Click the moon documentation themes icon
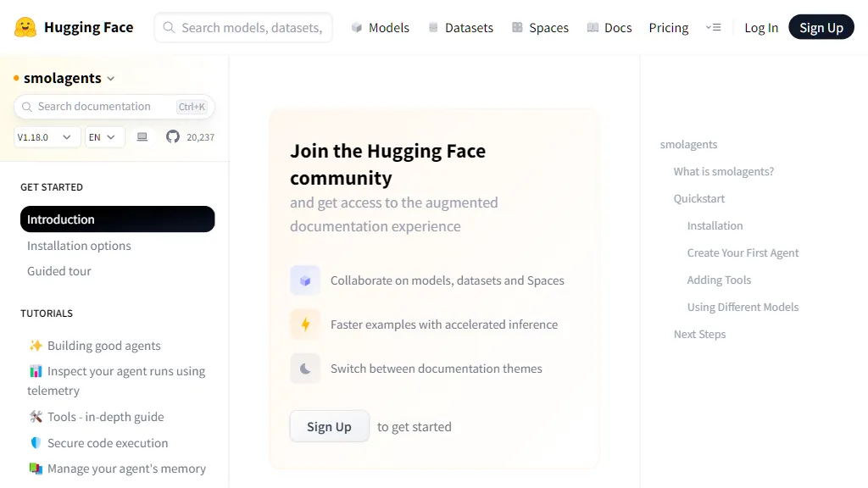This screenshot has height=488, width=868. click(x=305, y=369)
